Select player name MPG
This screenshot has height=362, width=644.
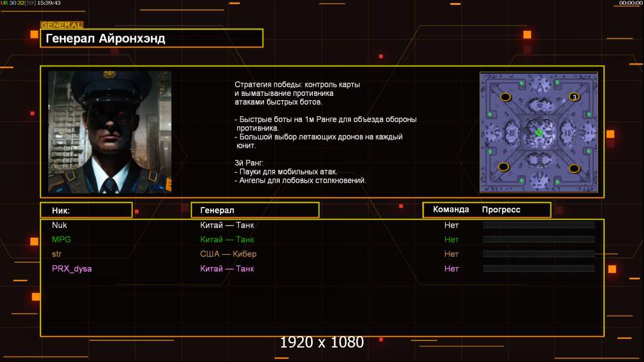pos(61,240)
